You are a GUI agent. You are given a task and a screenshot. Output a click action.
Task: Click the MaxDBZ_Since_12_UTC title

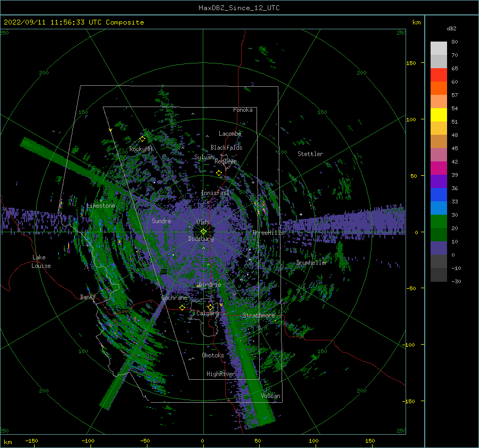click(x=239, y=8)
